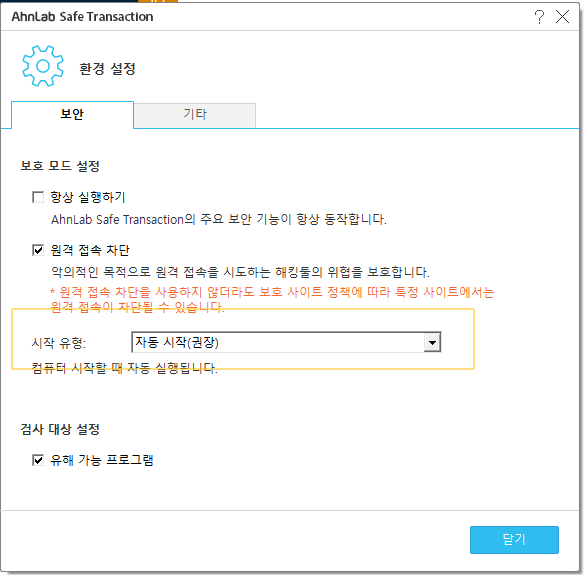The image size is (584, 575).
Task: Click the 시작 유형: label
Action: point(59,343)
